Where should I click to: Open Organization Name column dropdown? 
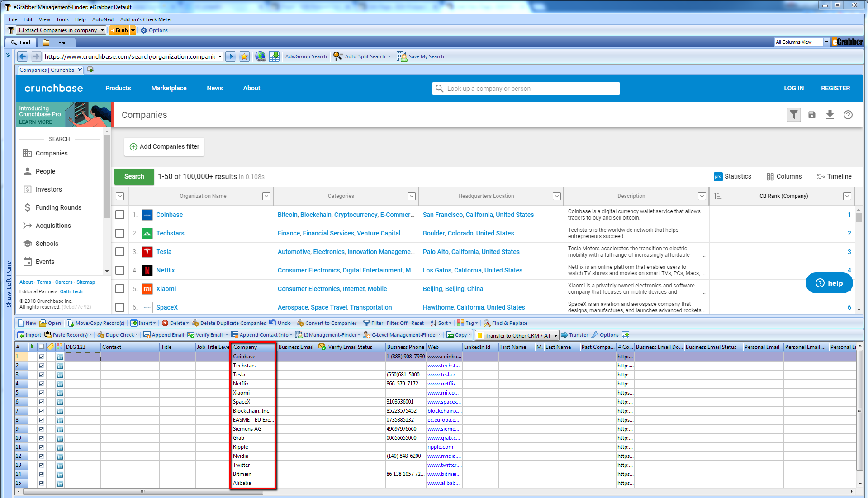point(266,196)
